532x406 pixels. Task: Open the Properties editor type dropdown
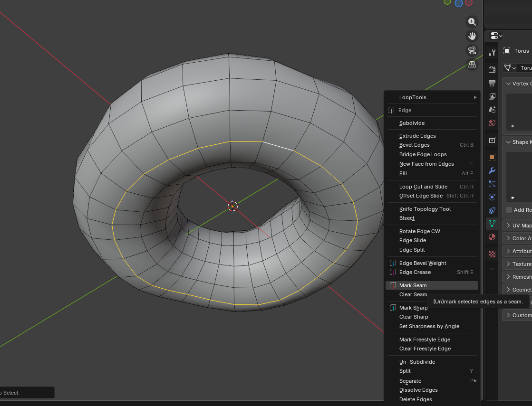click(x=496, y=36)
